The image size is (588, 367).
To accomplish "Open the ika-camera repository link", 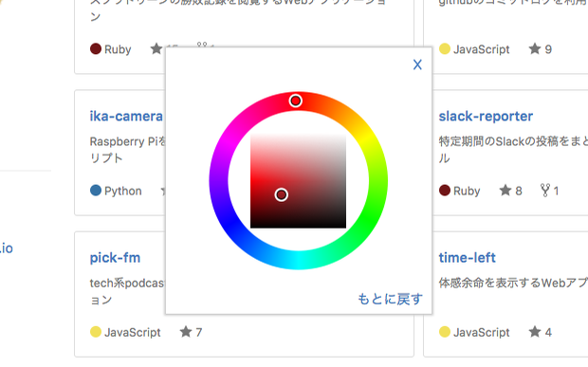I will [x=126, y=117].
